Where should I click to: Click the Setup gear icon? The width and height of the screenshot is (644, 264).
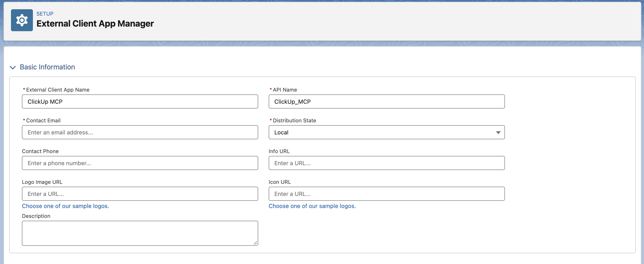pos(22,20)
